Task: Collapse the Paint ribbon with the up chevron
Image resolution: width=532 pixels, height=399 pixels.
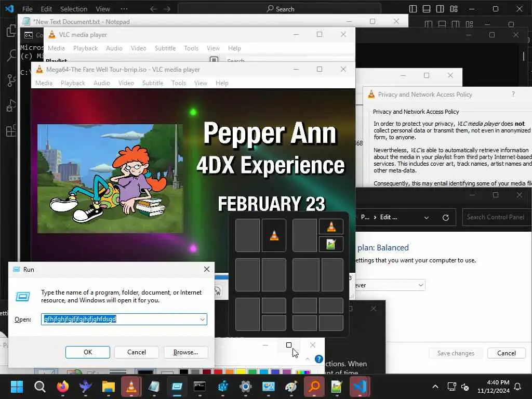Action: tap(308, 359)
